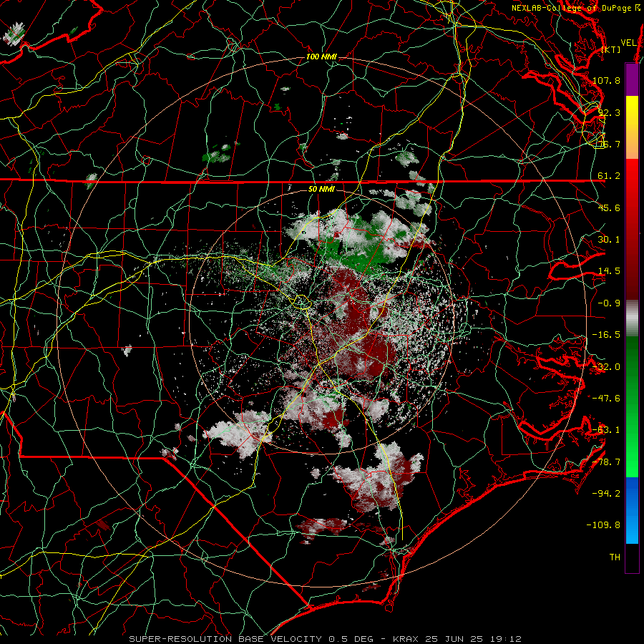Pick the blue segment of color bar
This screenshot has height=644, width=644.
point(632,510)
